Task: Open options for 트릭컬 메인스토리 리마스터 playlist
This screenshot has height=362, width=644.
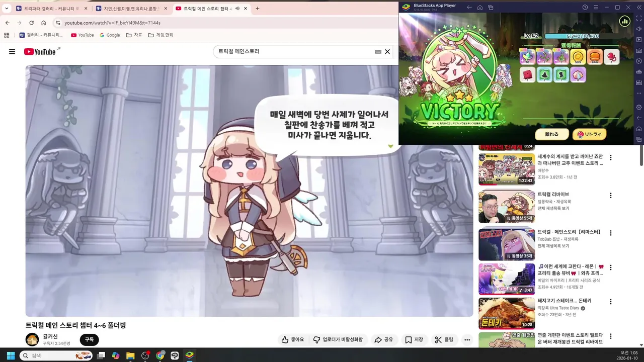Action: click(x=611, y=233)
